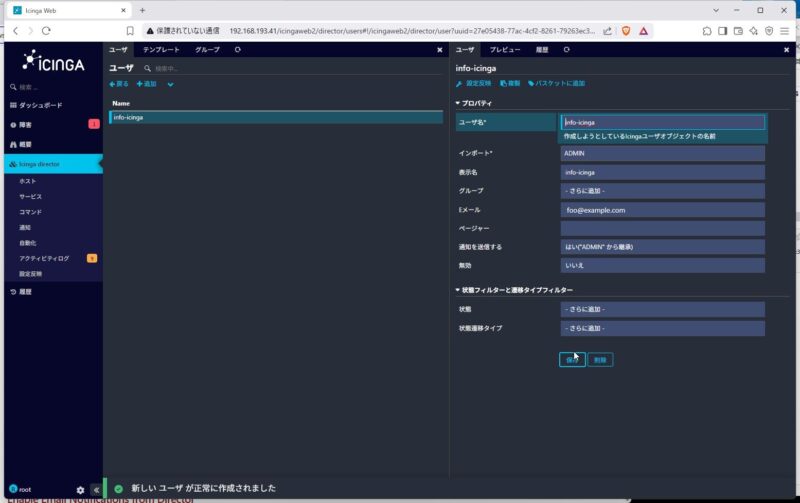Open the Brave wallet icon

coord(738,31)
